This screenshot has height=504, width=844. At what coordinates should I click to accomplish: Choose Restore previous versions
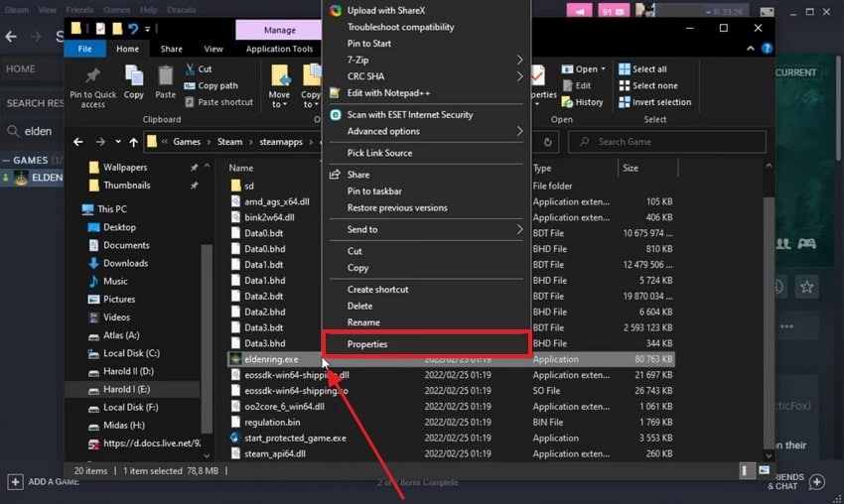(426, 207)
